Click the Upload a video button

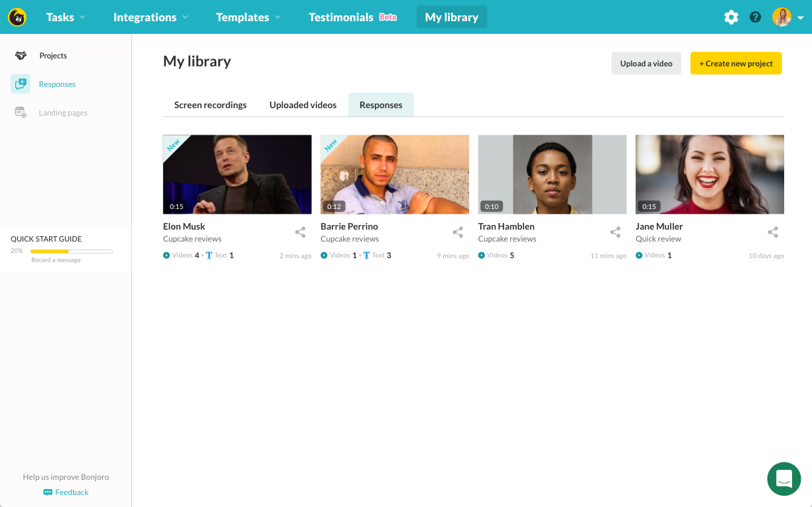click(x=646, y=64)
